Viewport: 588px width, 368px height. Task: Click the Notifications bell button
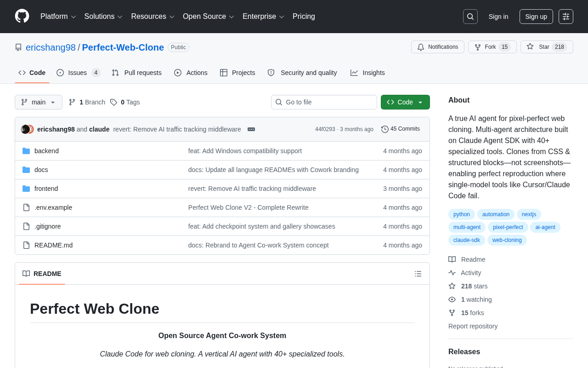438,47
